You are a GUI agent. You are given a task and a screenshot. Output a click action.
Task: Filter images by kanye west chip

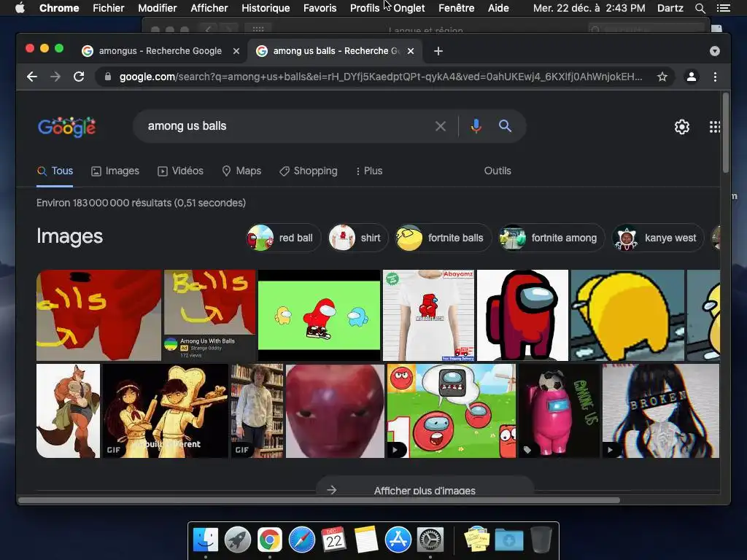click(x=658, y=238)
